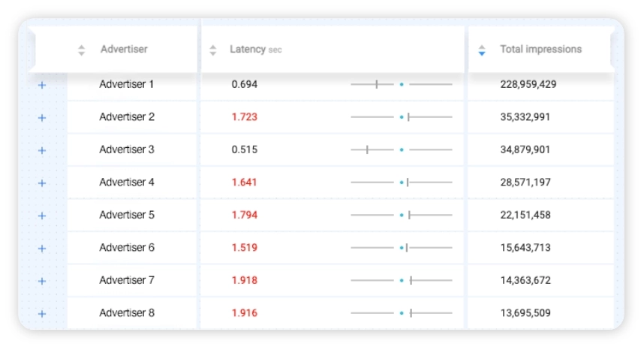Image resolution: width=644 pixels, height=350 pixels.
Task: Toggle the Total impressions sort arrow icon
Action: 482,50
